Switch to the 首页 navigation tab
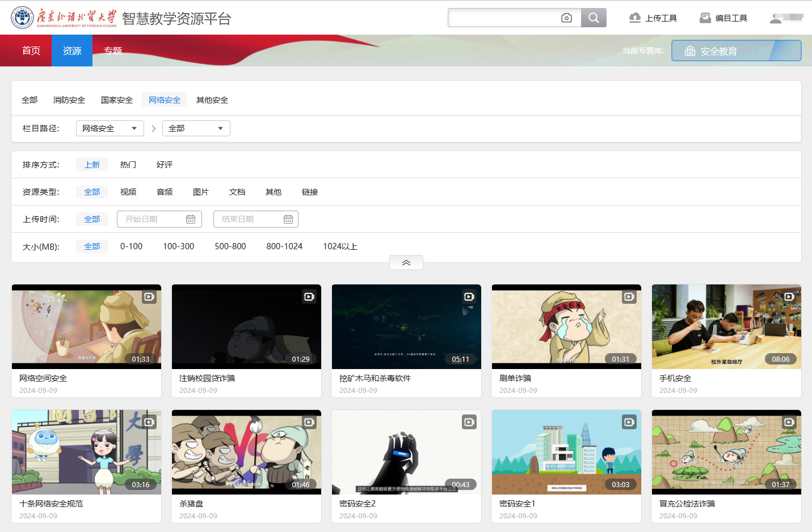812x532 pixels. 31,51
